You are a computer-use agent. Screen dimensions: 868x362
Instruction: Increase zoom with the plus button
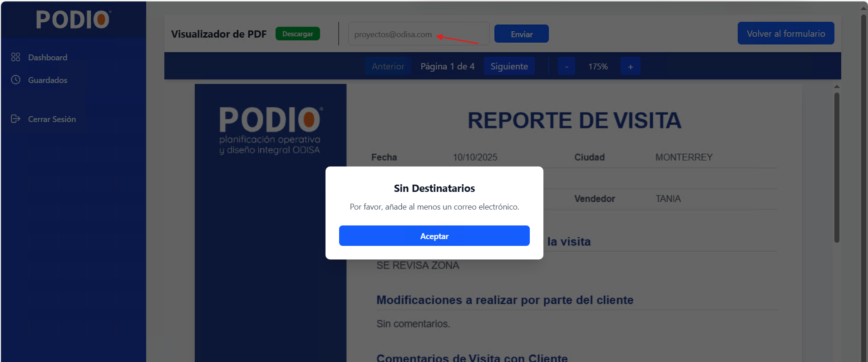click(x=631, y=66)
